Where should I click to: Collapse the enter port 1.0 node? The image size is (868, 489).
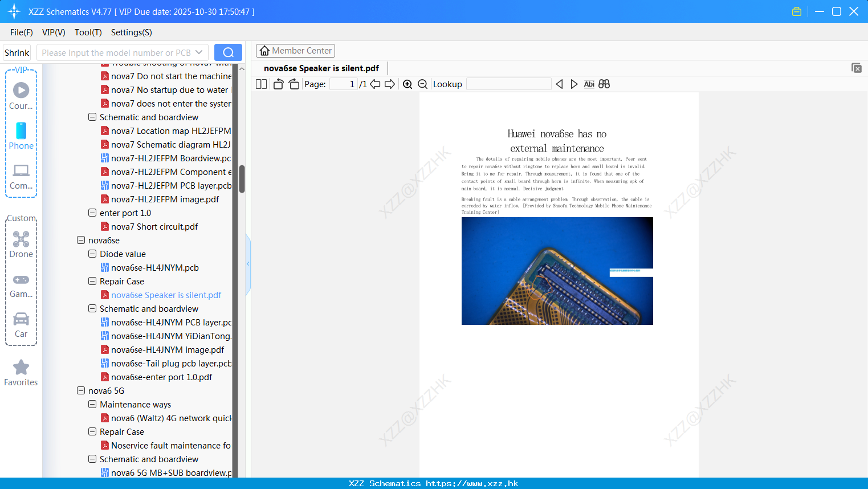[x=92, y=213]
